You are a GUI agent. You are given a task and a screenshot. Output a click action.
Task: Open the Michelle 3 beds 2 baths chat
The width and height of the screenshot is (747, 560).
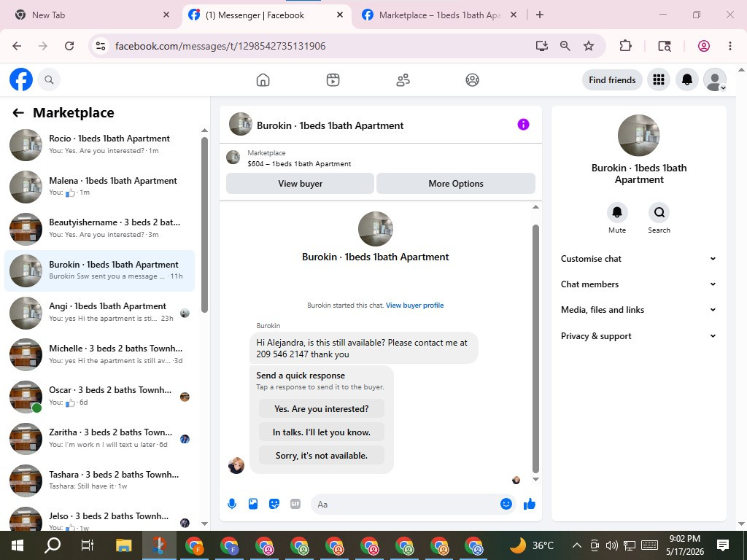(99, 354)
